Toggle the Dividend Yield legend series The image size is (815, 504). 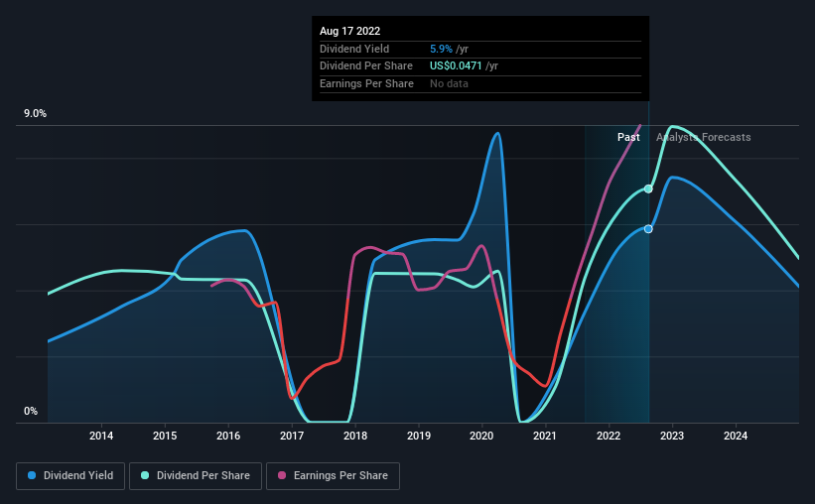coord(70,476)
